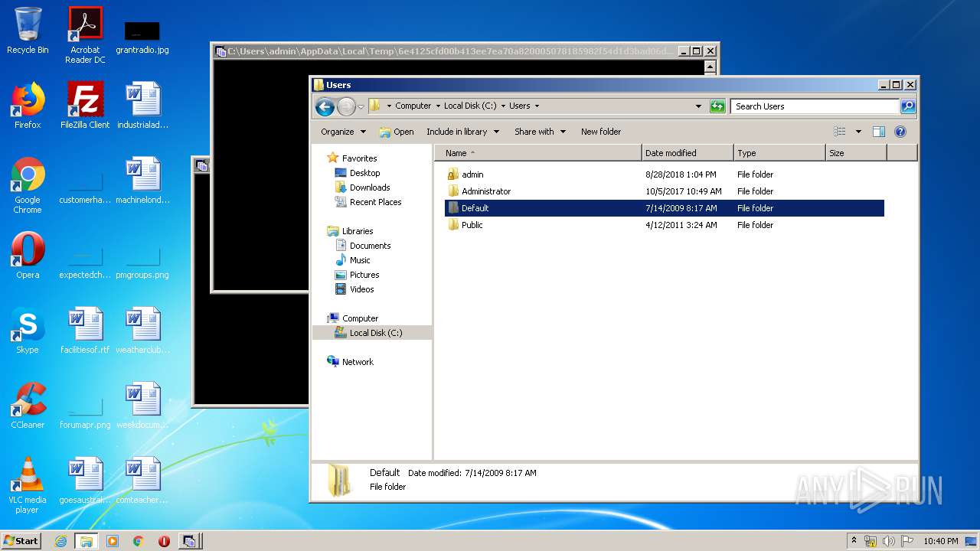
Task: Open Opera browser shortcut
Action: coord(28,256)
